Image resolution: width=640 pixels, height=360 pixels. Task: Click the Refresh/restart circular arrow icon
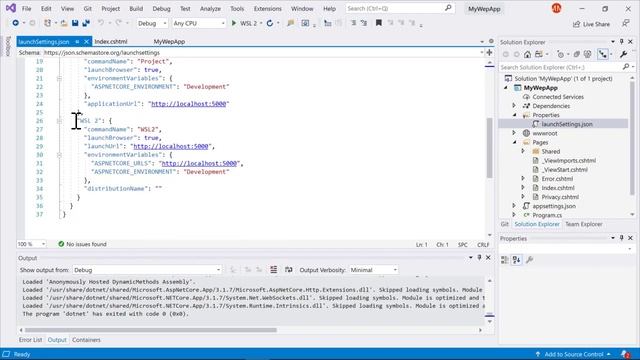(270, 23)
